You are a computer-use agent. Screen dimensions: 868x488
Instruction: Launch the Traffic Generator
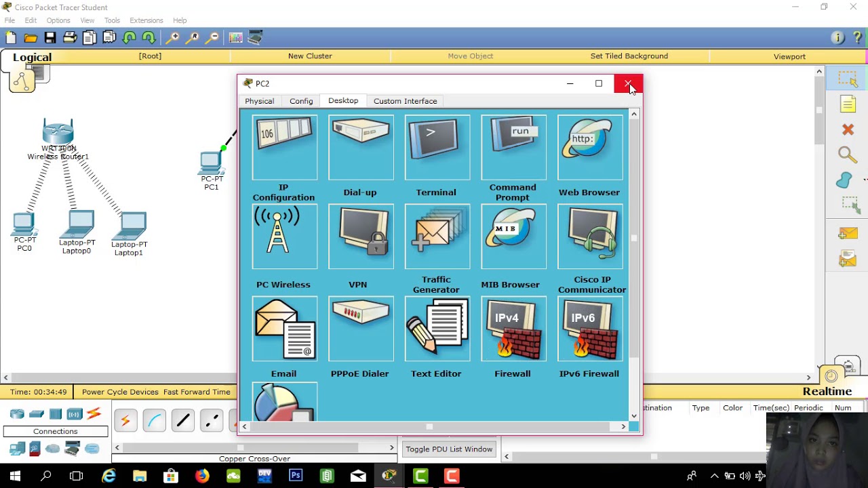coord(437,237)
